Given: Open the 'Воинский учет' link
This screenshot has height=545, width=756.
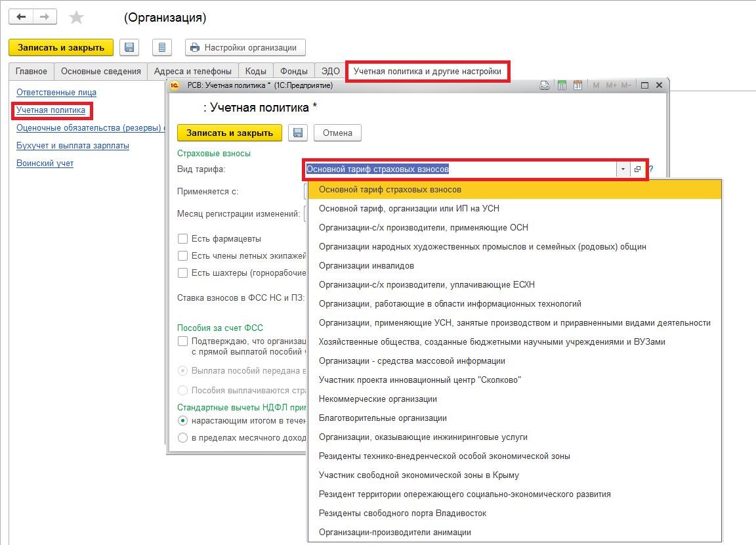Looking at the screenshot, I should (45, 163).
